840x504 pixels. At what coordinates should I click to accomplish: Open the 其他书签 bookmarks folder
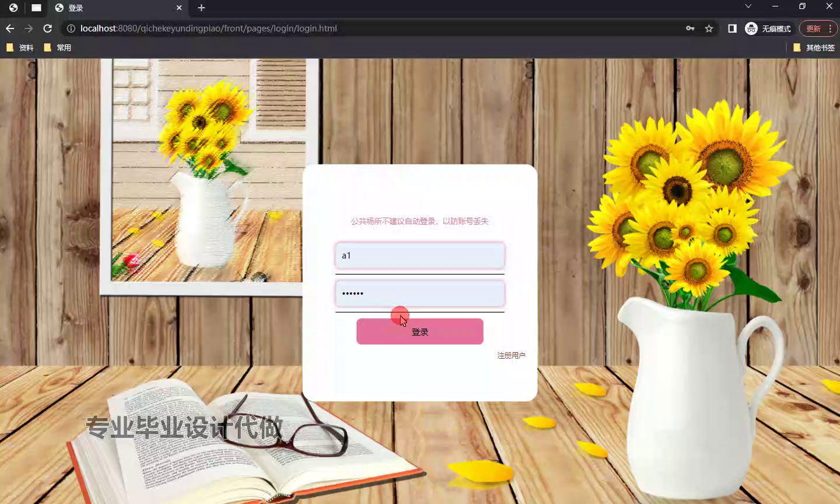[814, 48]
